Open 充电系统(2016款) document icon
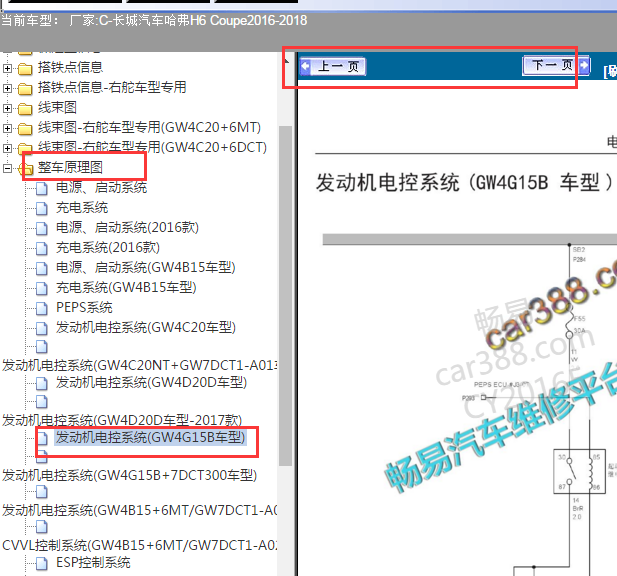Screen dimensions: 617x576 42,248
